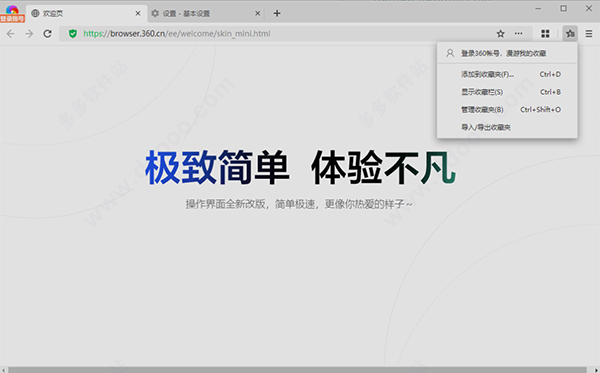Select 登录360帐号，漫游我的收藏
The image size is (600, 373).
tap(507, 53)
